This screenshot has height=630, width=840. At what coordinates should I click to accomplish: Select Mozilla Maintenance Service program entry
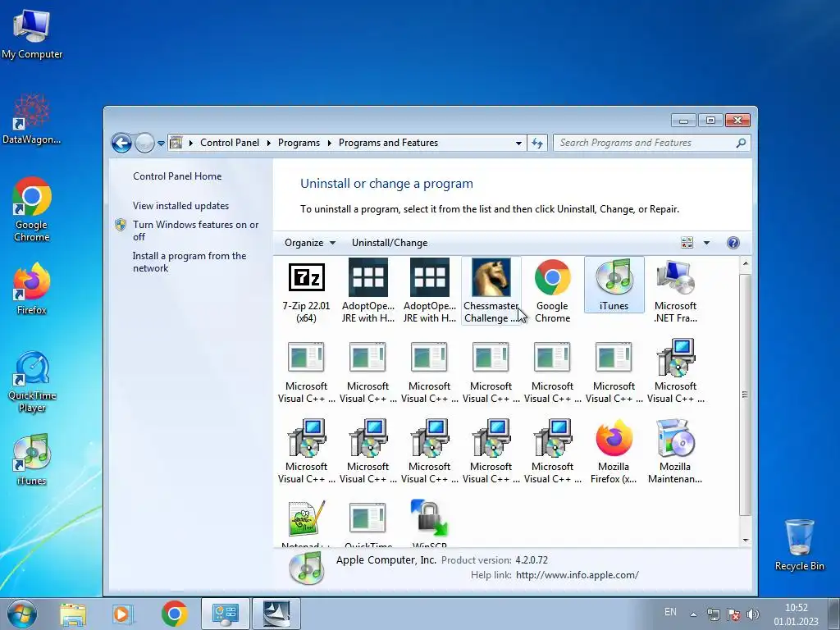click(675, 453)
